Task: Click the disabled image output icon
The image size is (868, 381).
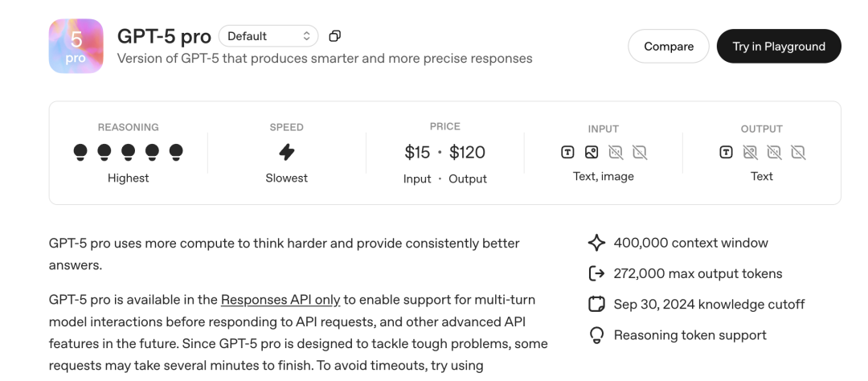Action: [x=750, y=152]
